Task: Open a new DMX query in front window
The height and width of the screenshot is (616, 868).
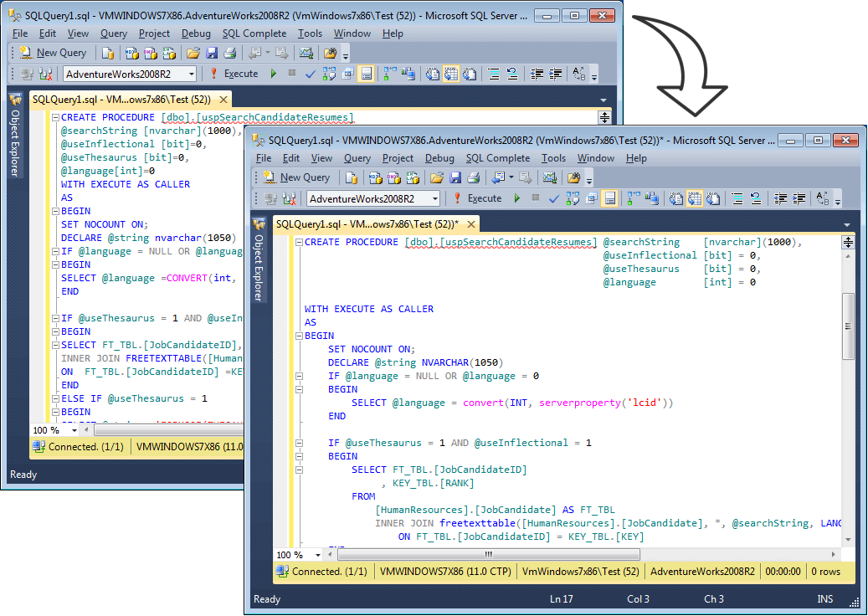Action: pos(393,177)
